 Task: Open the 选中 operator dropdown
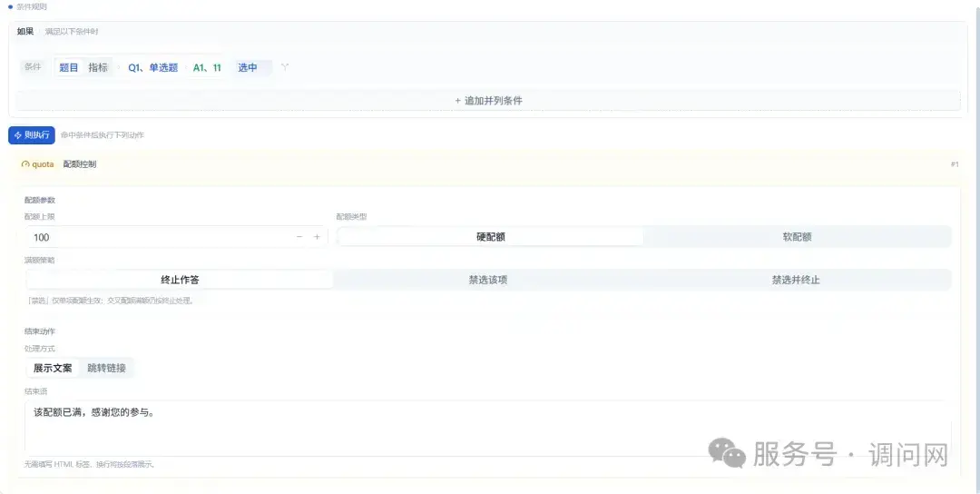pos(252,67)
